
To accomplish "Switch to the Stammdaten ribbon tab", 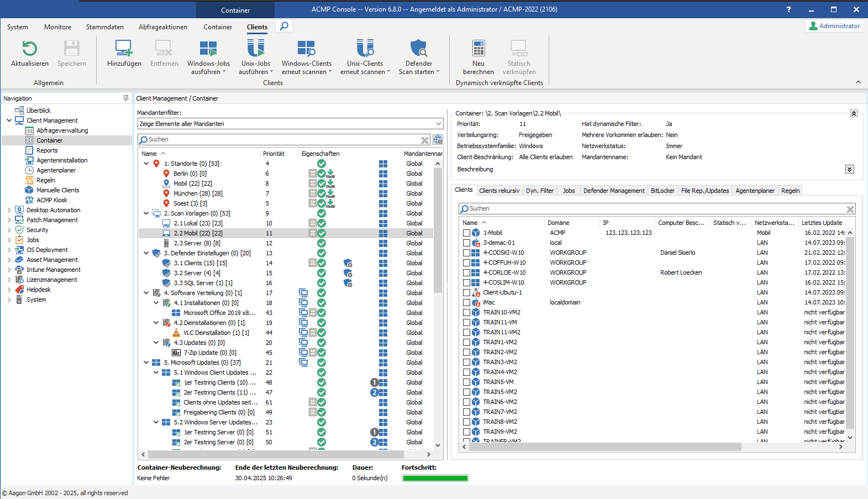I will (x=104, y=27).
